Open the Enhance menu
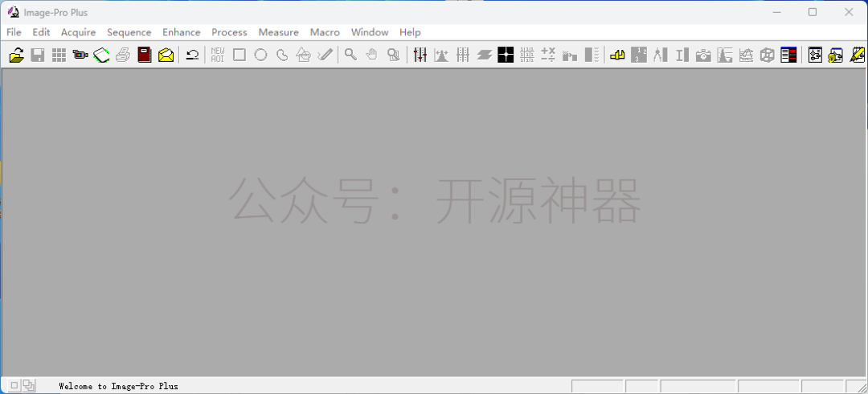 [x=182, y=32]
